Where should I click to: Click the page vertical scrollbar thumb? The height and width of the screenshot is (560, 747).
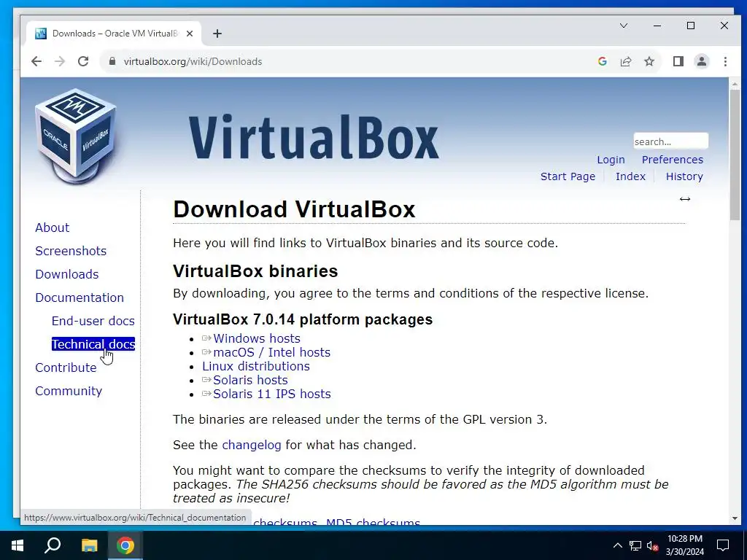(x=735, y=155)
